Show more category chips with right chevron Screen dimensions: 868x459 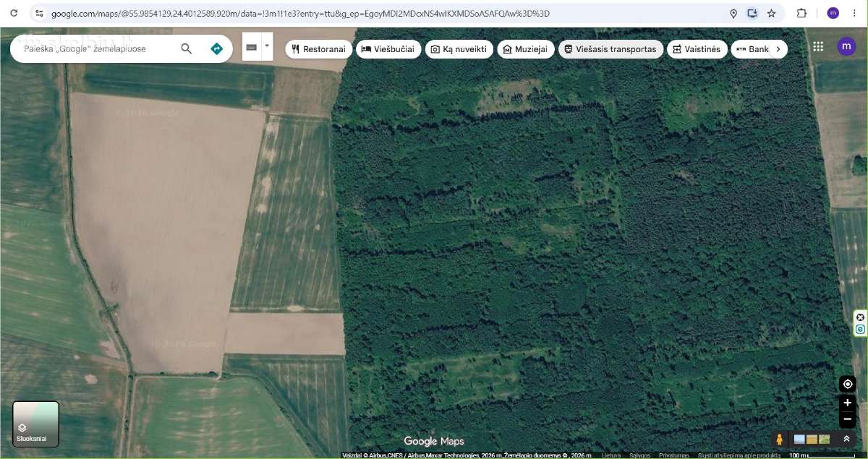click(x=778, y=49)
